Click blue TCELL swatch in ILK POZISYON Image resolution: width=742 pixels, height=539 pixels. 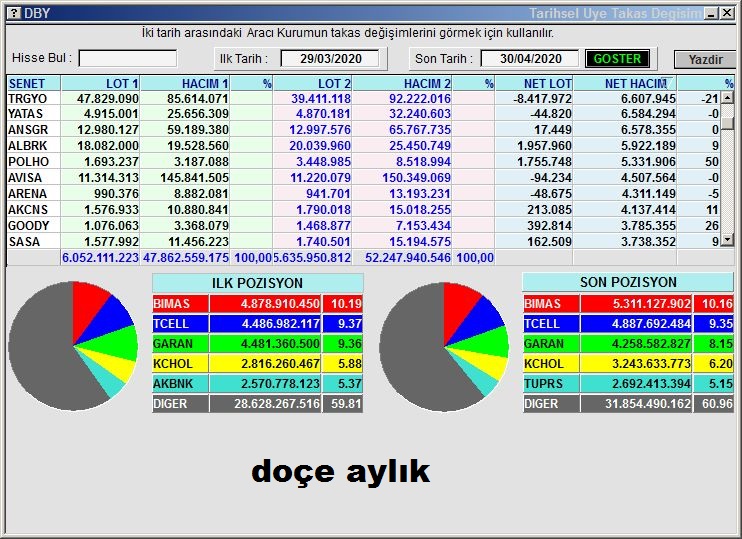[x=180, y=324]
